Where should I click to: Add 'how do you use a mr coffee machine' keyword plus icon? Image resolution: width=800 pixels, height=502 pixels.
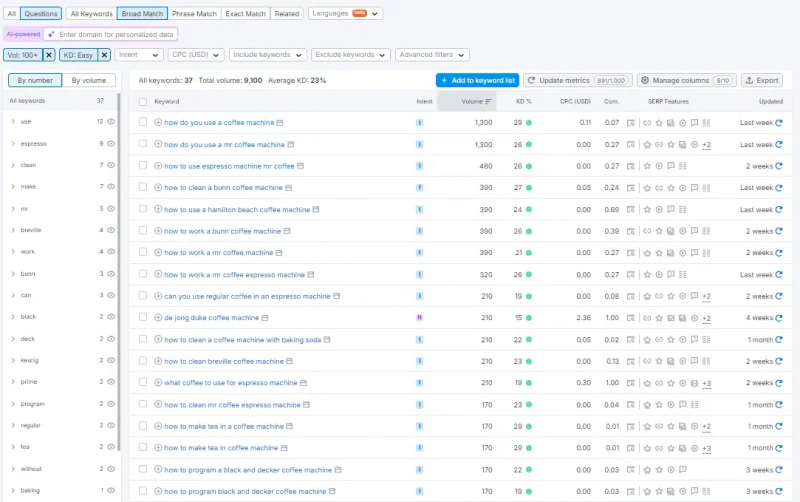click(x=158, y=144)
